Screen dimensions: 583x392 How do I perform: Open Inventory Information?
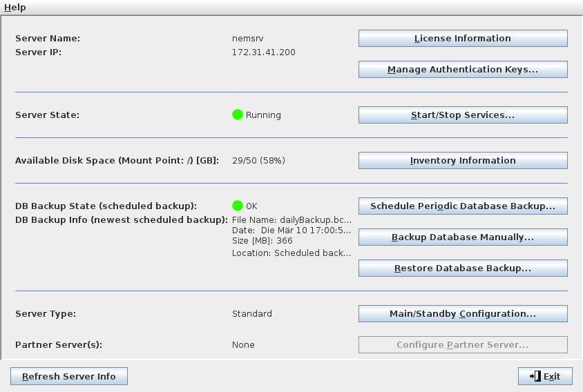pos(462,161)
